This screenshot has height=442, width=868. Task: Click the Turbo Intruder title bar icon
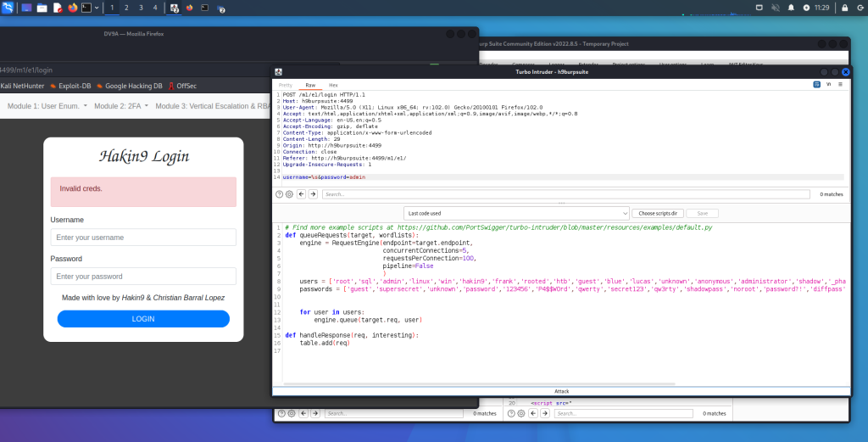(x=278, y=72)
